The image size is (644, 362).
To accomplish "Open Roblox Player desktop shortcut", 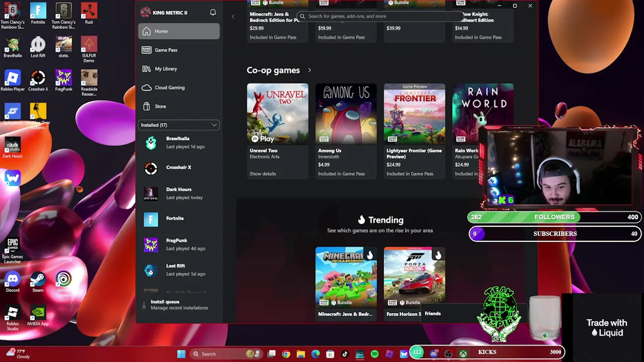I will (x=13, y=81).
